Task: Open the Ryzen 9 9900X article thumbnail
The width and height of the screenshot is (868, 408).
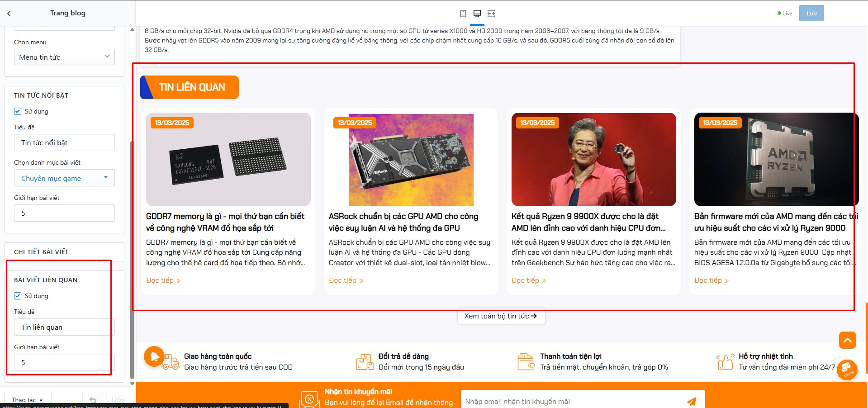Action: tap(594, 160)
